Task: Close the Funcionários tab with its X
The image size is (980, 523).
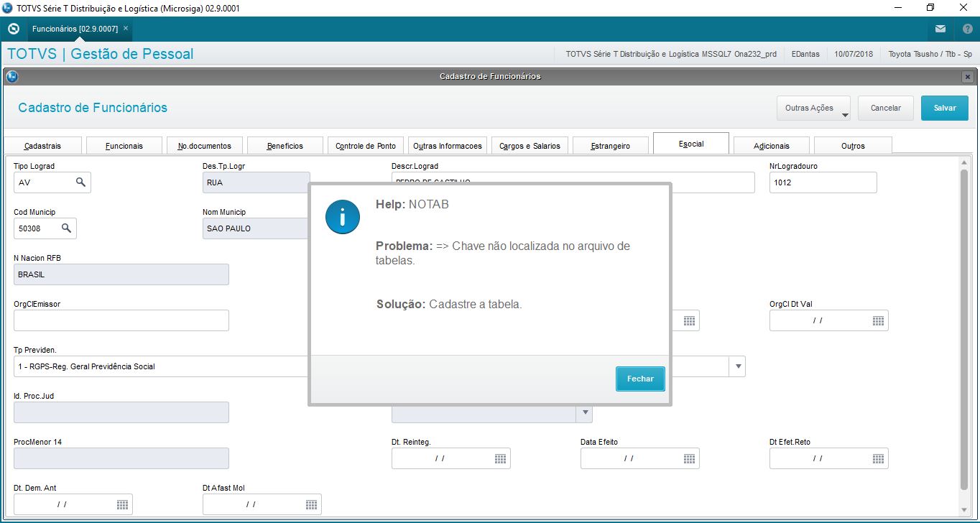Action: point(126,28)
